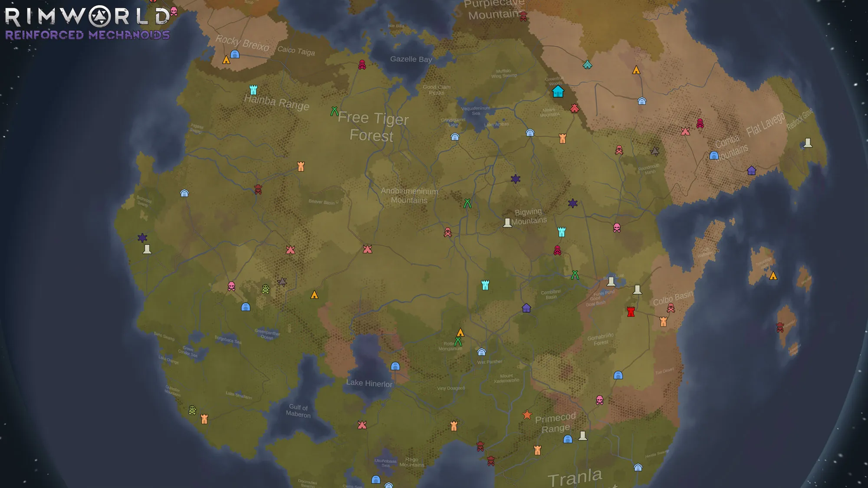This screenshot has width=868, height=488.
Task: Select the orange star icon beside Primecod Range
Action: point(527,415)
